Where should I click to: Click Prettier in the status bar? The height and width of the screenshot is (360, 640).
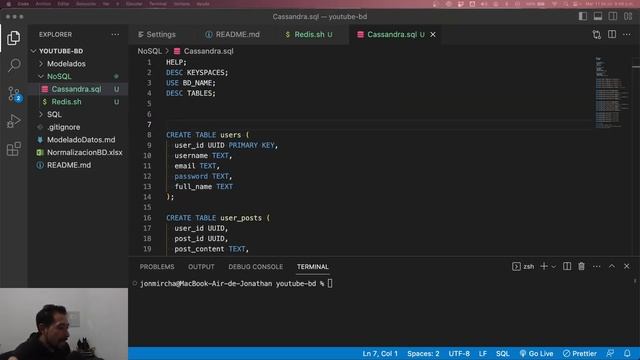click(580, 353)
